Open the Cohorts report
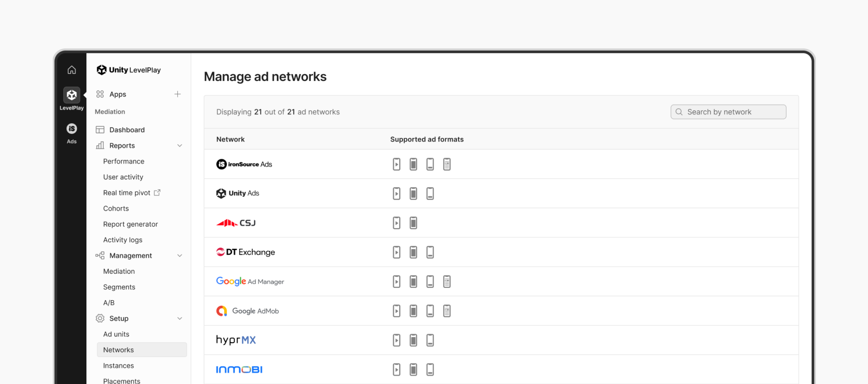 click(x=116, y=208)
